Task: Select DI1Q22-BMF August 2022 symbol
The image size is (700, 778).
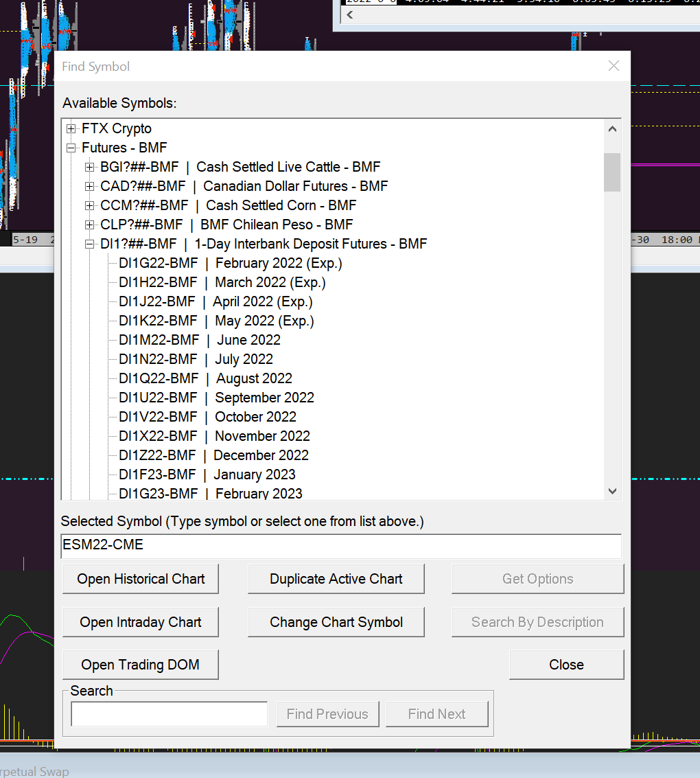Action: [205, 378]
